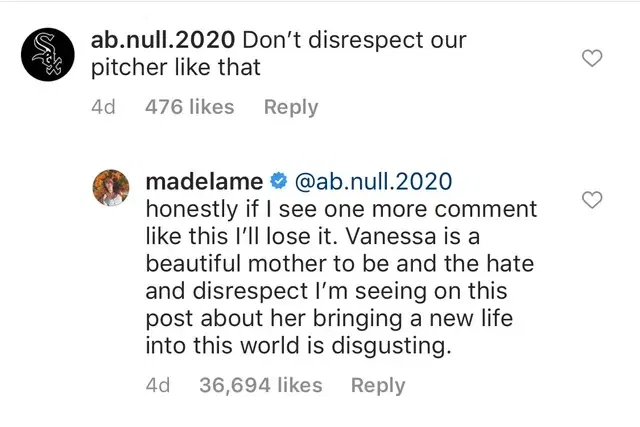Screen dimensions: 640x427
Task: Click the "pitcher like that" text line
Action: point(175,69)
